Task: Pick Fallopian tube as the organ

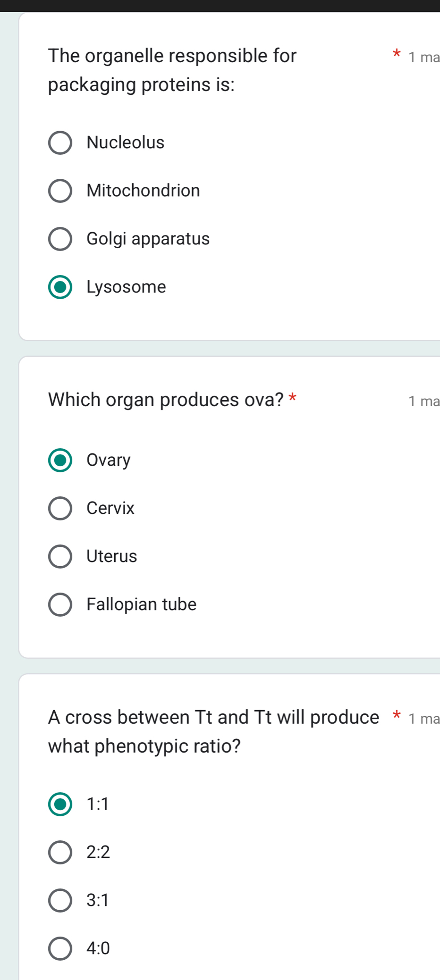Action: (60, 604)
